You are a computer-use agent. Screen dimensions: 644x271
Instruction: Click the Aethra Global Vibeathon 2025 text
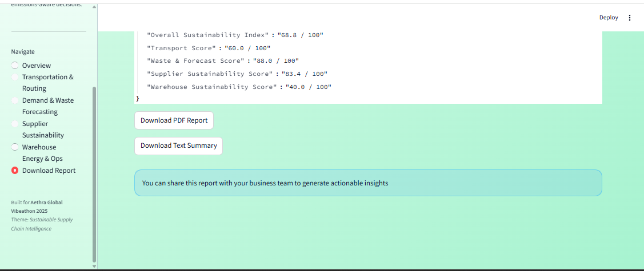click(x=37, y=207)
